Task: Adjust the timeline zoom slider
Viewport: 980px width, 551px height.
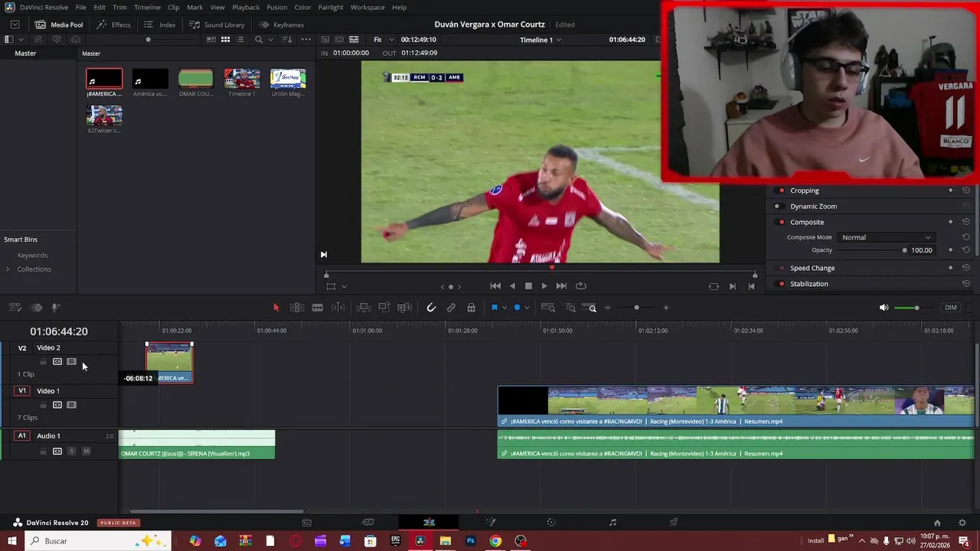Action: click(x=636, y=308)
